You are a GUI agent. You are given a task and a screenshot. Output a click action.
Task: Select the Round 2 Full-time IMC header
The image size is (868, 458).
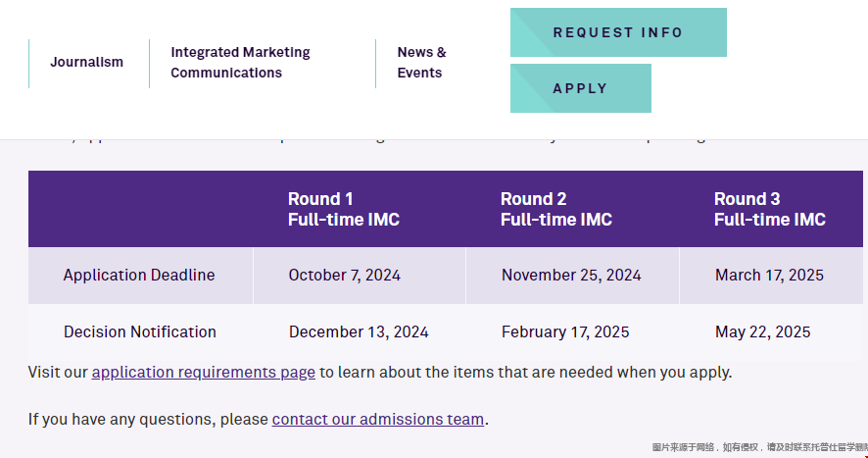point(556,209)
